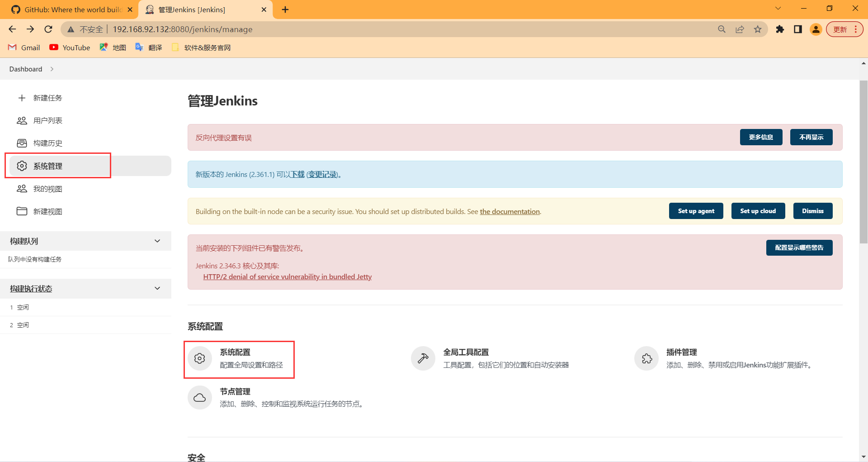Open the 系统配置 settings entry title
Image resolution: width=868 pixels, height=462 pixels.
coord(235,352)
